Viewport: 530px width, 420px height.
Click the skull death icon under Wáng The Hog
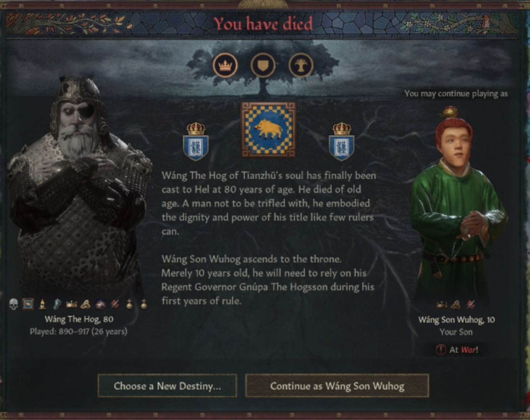point(13,304)
